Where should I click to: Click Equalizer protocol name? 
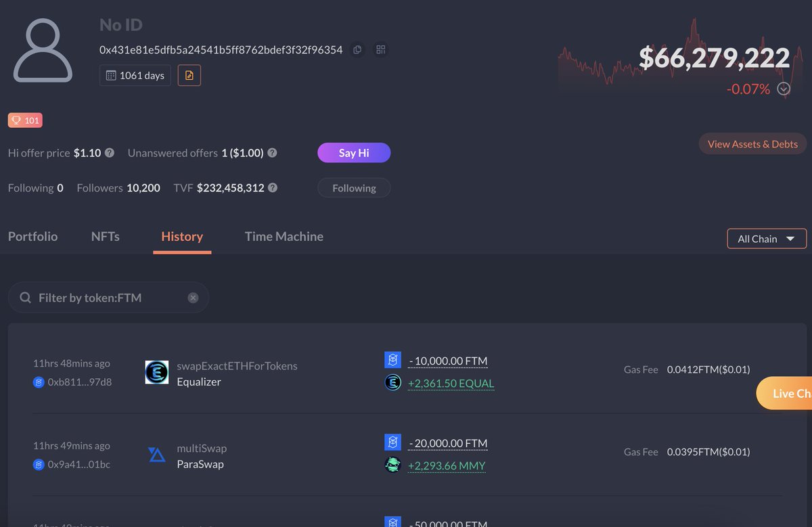coord(199,382)
